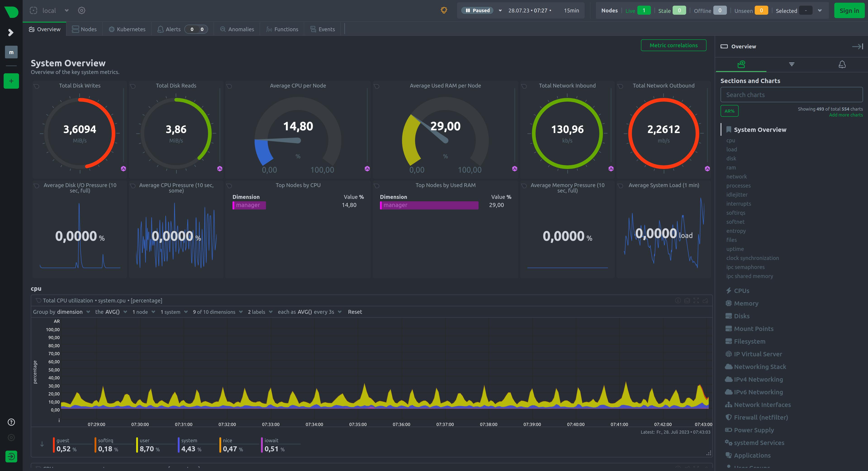This screenshot has width=868, height=471.
Task: Click the Search charts input field
Action: point(791,95)
